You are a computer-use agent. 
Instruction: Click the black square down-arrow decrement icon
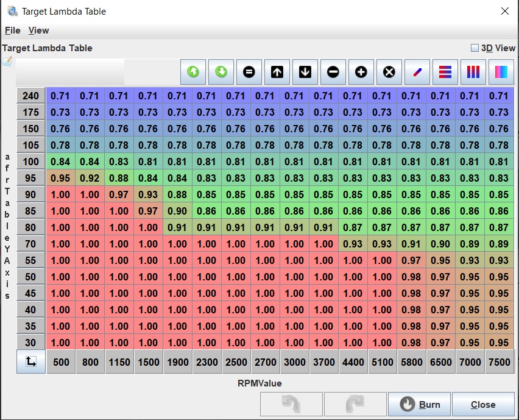[x=305, y=72]
